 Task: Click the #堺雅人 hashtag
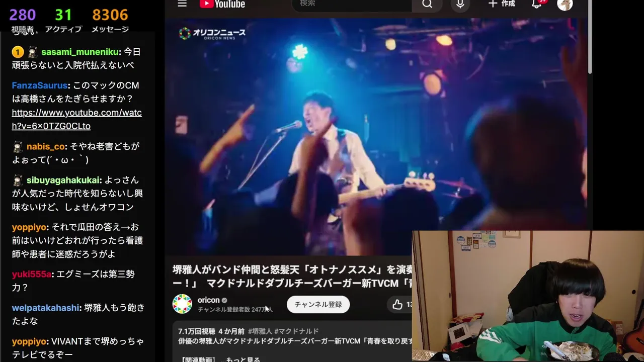click(260, 331)
